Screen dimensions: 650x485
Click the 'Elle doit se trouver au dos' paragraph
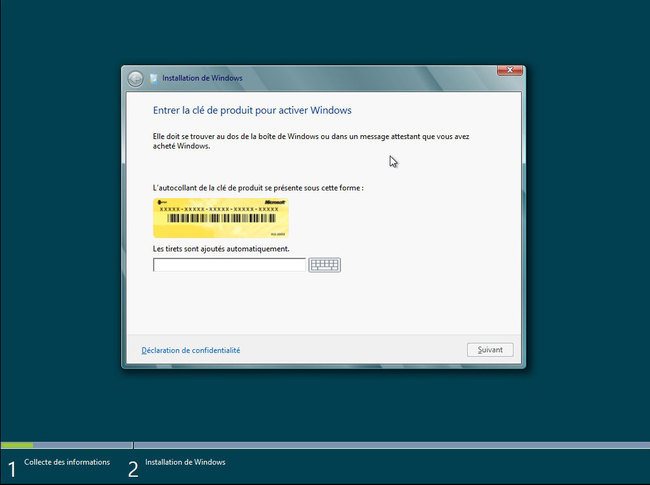pyautogui.click(x=311, y=141)
